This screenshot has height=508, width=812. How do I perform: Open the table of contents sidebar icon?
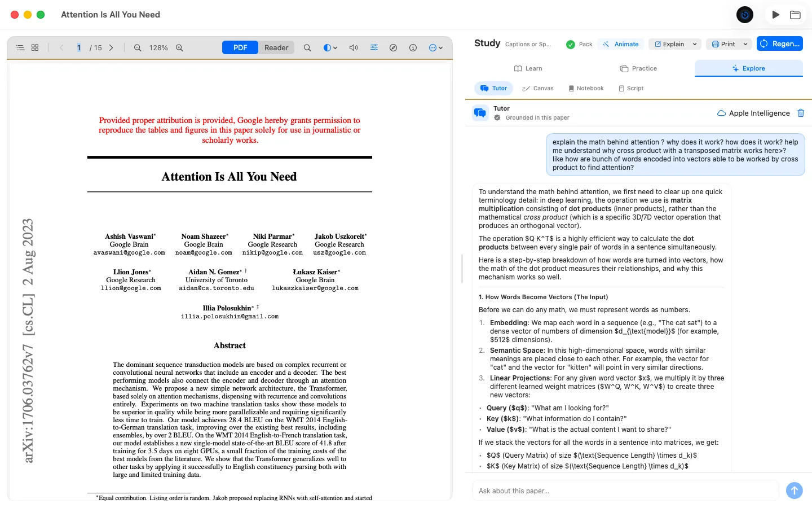(20, 48)
